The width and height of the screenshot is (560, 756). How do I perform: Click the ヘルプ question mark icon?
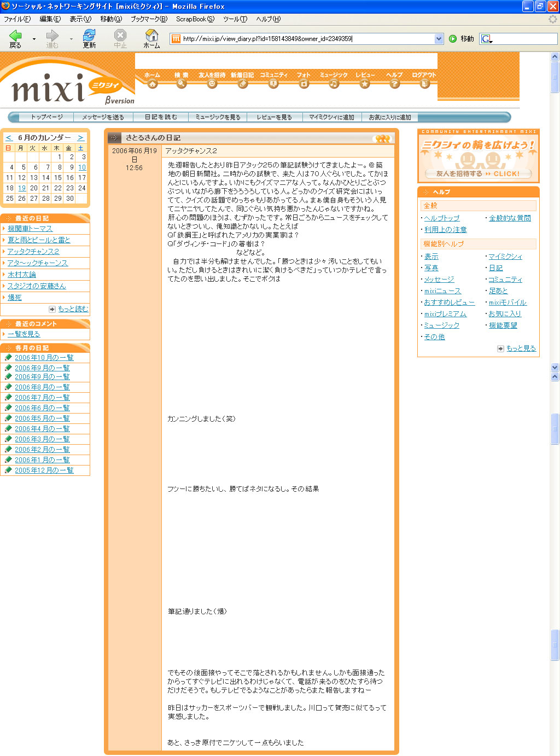394,84
